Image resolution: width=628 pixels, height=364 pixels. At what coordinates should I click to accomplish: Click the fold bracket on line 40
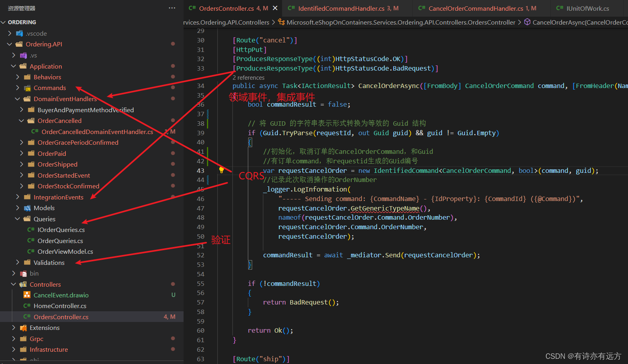[x=250, y=142]
